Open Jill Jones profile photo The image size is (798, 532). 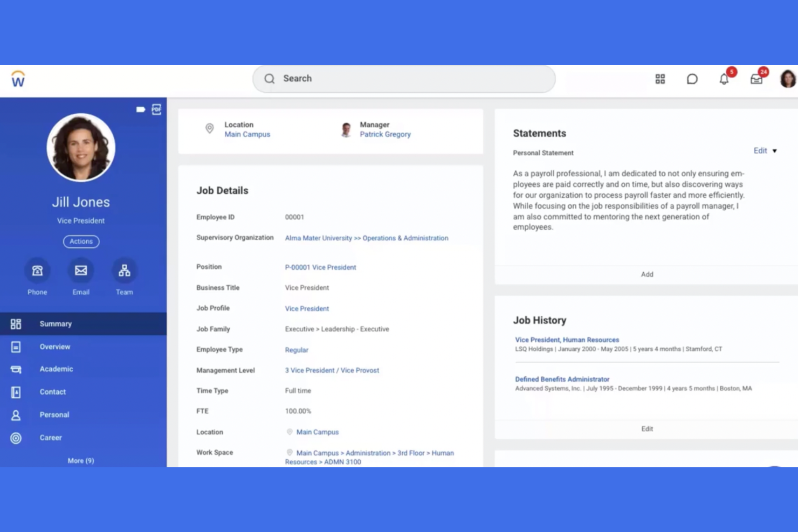[x=81, y=147]
